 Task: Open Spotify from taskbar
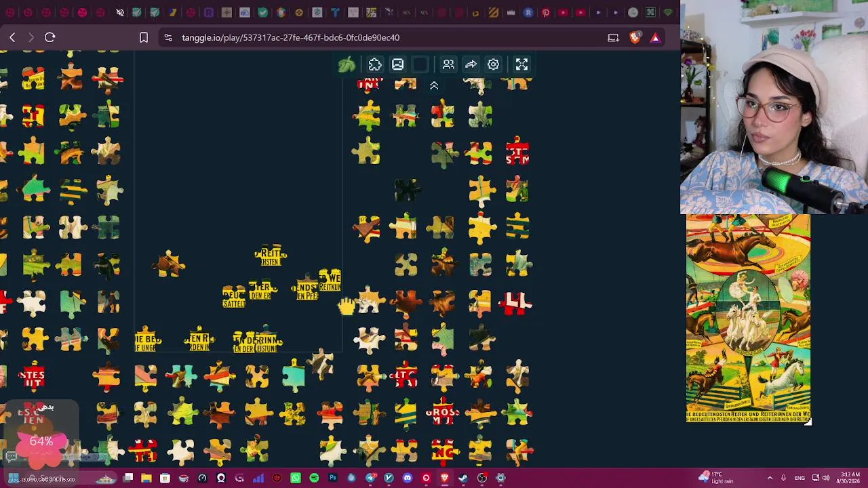(x=314, y=478)
